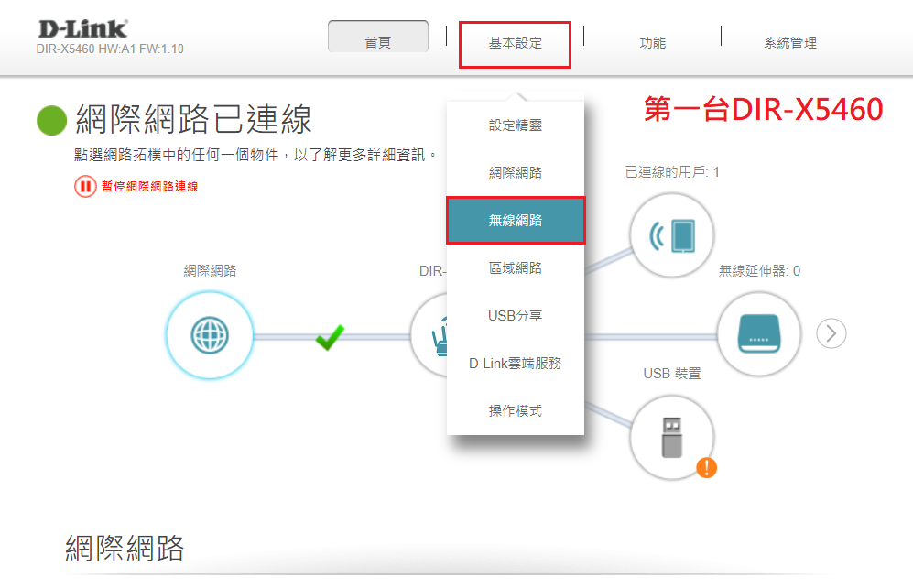Select 操作模式 from the menu
The image size is (913, 588).
point(515,411)
